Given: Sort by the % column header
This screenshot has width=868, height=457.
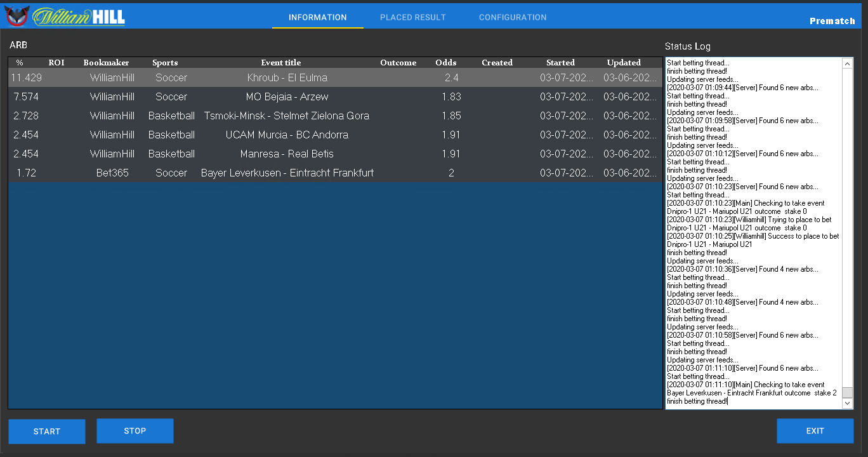Looking at the screenshot, I should 20,63.
